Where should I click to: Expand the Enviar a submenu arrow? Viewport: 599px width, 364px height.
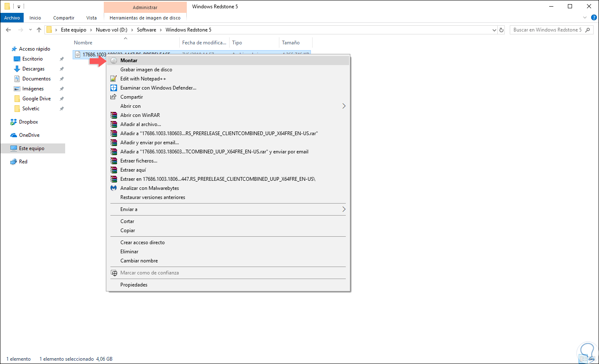[344, 209]
